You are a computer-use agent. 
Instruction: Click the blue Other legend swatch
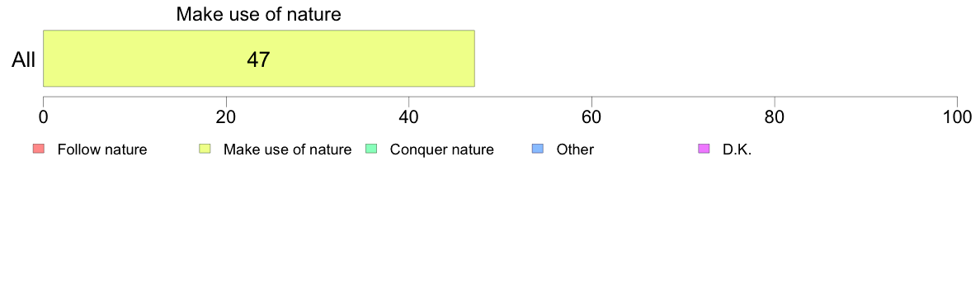coord(537,149)
